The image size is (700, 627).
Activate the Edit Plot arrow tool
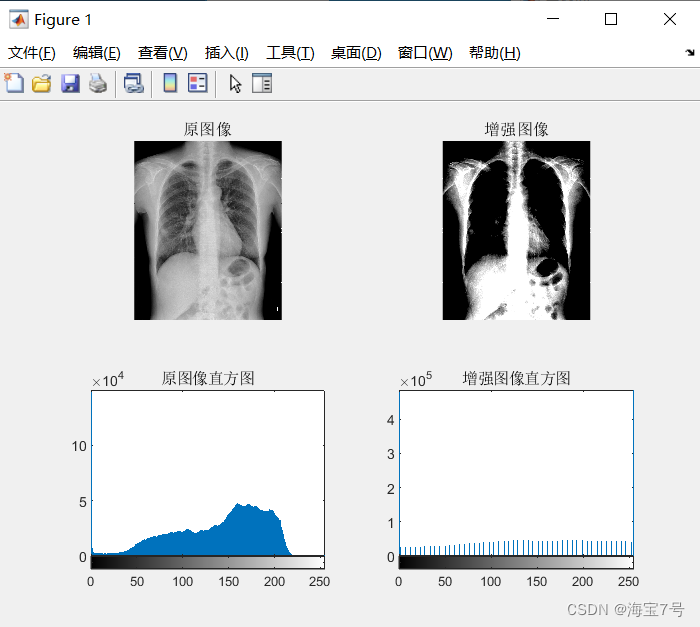pyautogui.click(x=235, y=84)
